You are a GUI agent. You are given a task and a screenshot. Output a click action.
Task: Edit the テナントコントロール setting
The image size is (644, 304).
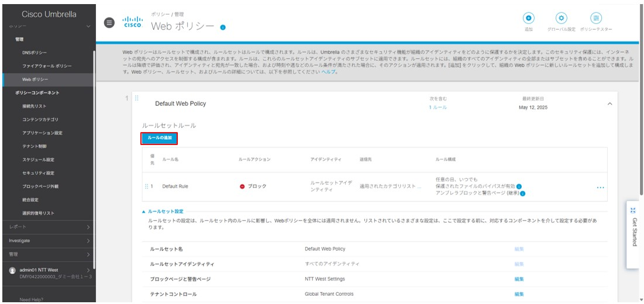[x=519, y=294]
